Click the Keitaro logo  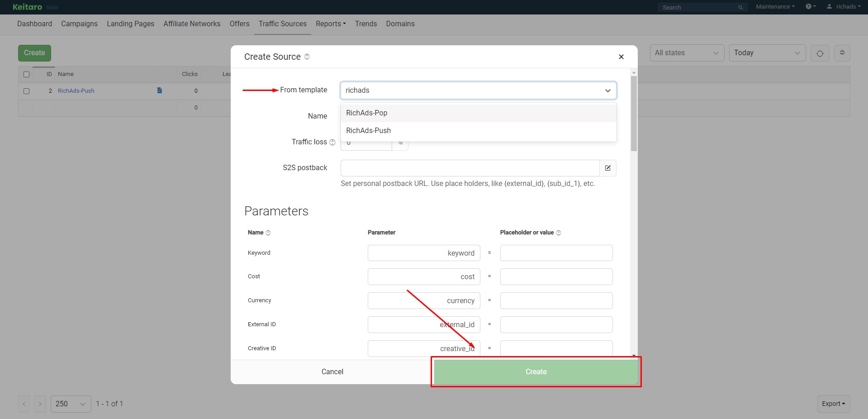tap(28, 7)
